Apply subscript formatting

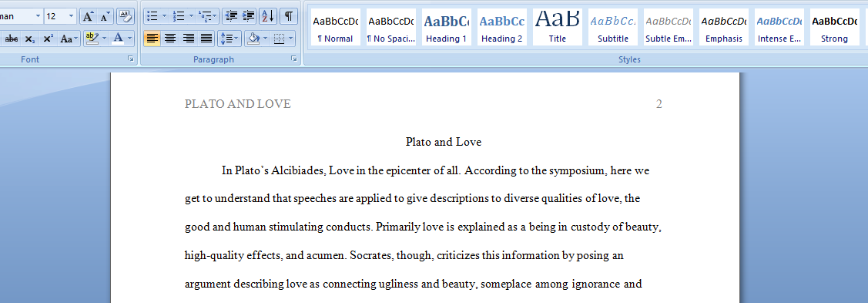[x=30, y=39]
